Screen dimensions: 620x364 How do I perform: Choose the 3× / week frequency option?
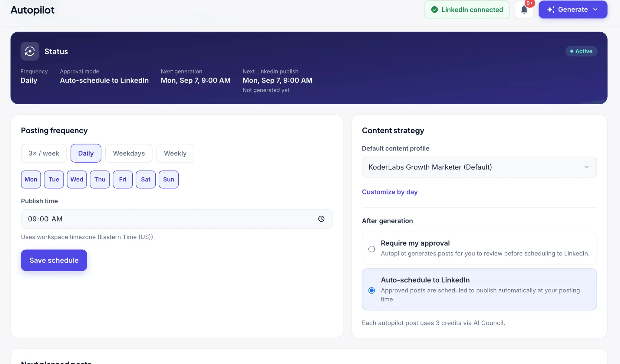(x=44, y=153)
